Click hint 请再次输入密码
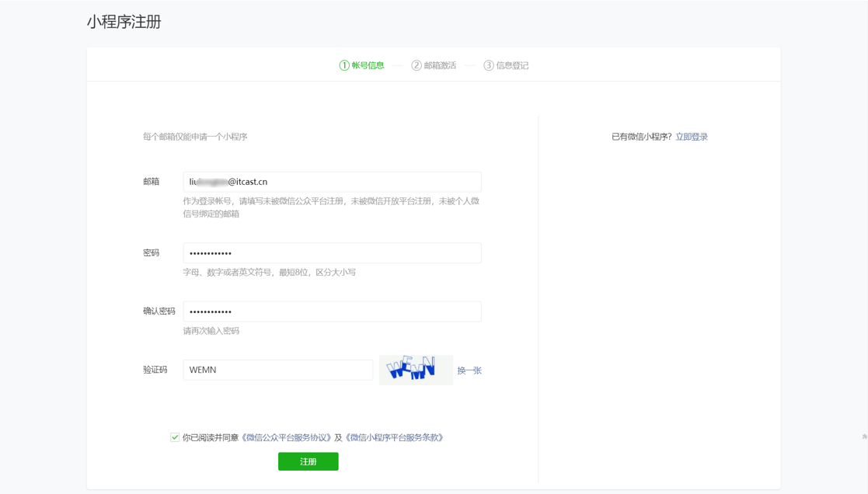 tap(211, 331)
